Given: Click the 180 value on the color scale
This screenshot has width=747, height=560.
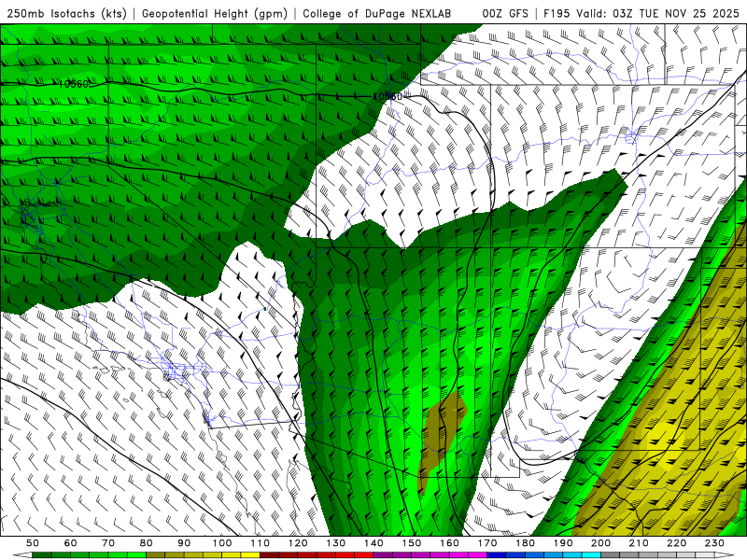Looking at the screenshot, I should [x=525, y=543].
